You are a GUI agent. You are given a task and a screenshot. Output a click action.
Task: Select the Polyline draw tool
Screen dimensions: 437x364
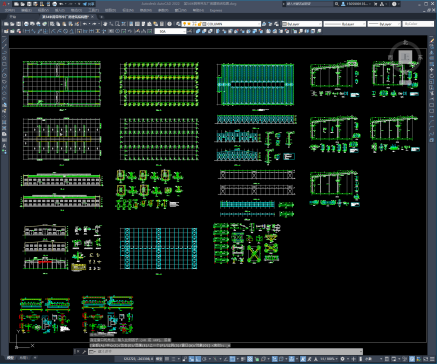4,52
